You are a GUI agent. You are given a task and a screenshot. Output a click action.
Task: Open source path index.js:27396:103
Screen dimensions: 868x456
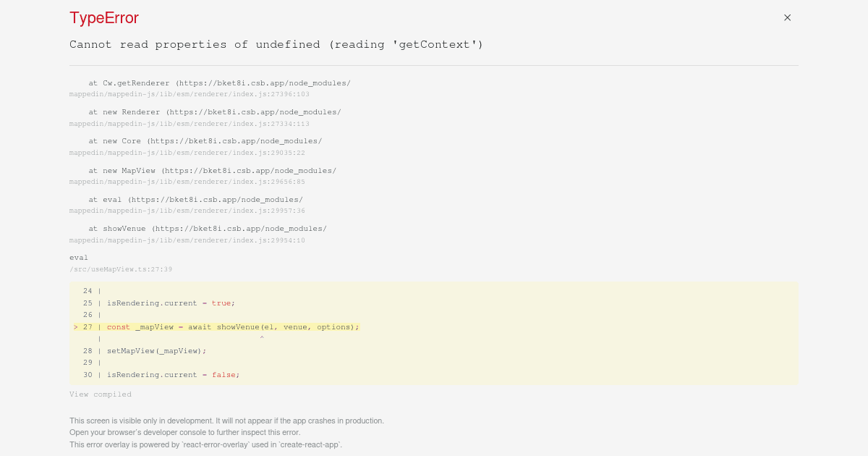[189, 95]
